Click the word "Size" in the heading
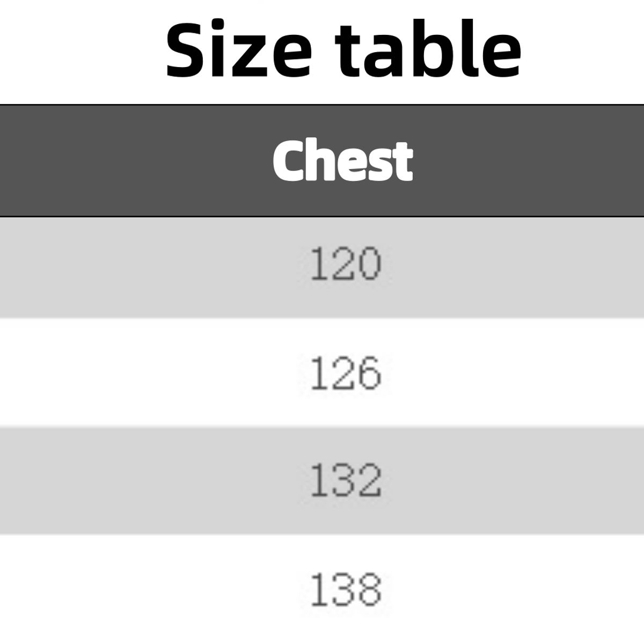This screenshot has height=644, width=644. coord(239,49)
